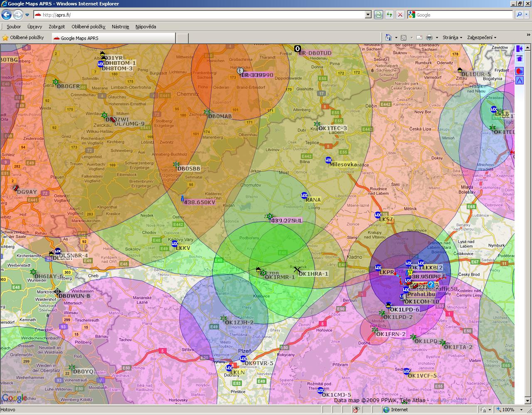Click the RSS feeds icon
The width and height of the screenshot is (532, 415).
403,37
